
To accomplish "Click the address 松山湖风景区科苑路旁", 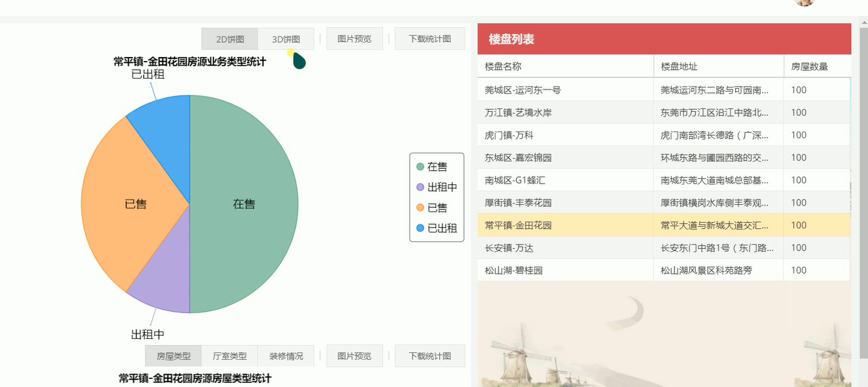I will pos(706,270).
